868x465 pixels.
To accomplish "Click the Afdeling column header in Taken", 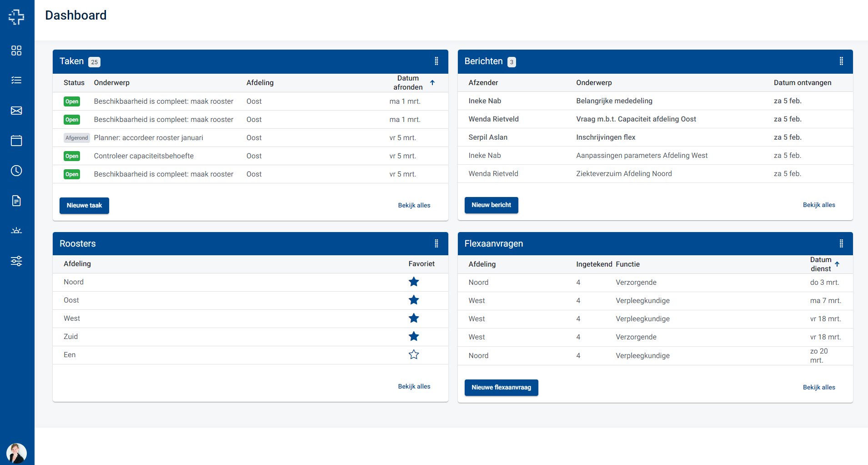I will click(x=260, y=83).
